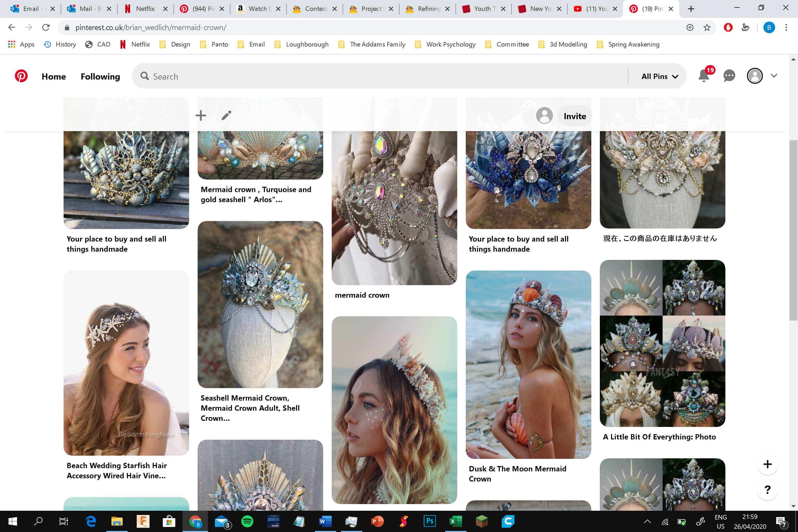This screenshot has height=532, width=798.
Task: Open the Dusk & The Moon Mermaid Crown pin
Action: tap(528, 365)
